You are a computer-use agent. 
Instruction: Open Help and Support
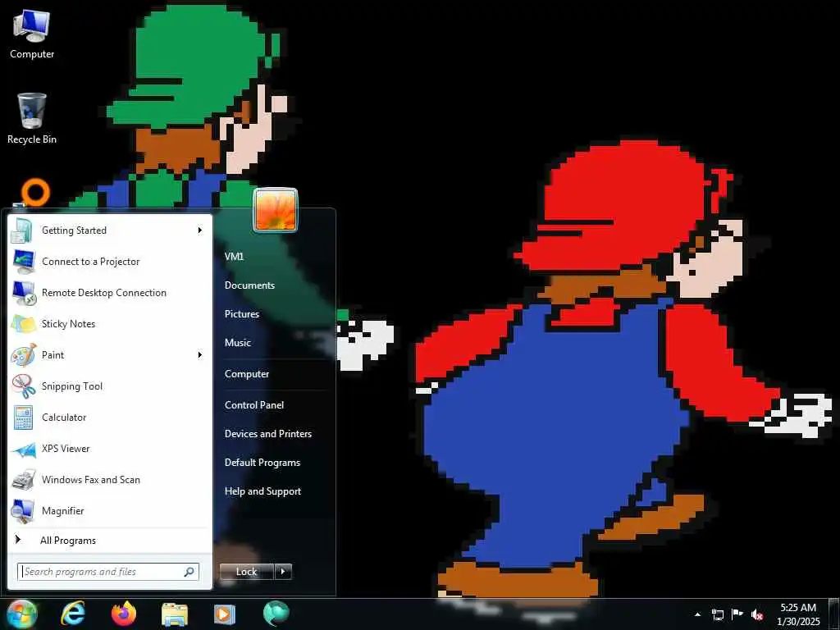(x=262, y=491)
